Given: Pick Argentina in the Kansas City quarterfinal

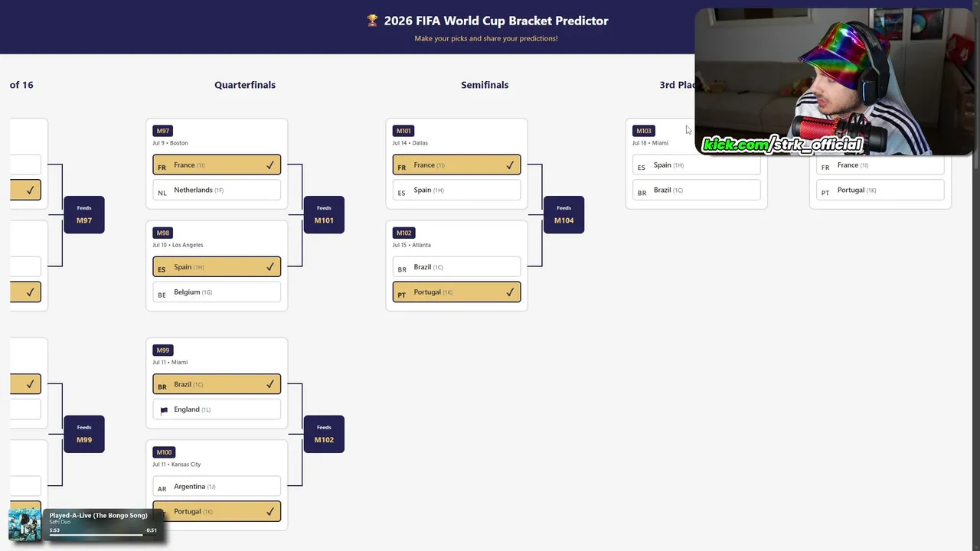Looking at the screenshot, I should tap(217, 487).
